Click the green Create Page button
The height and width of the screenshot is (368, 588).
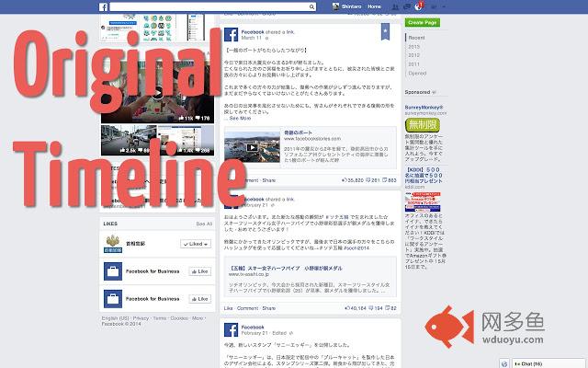tap(423, 22)
